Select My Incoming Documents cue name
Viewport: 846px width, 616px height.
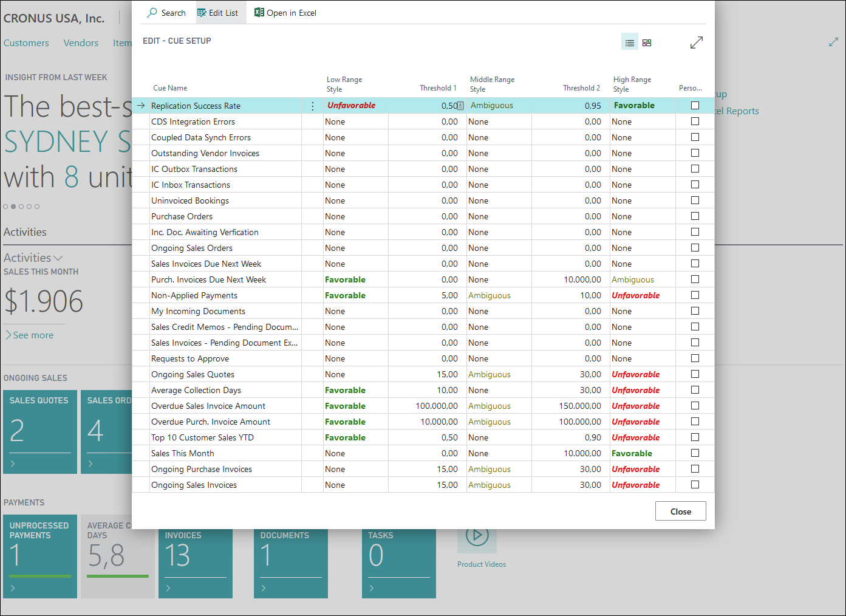pos(199,311)
